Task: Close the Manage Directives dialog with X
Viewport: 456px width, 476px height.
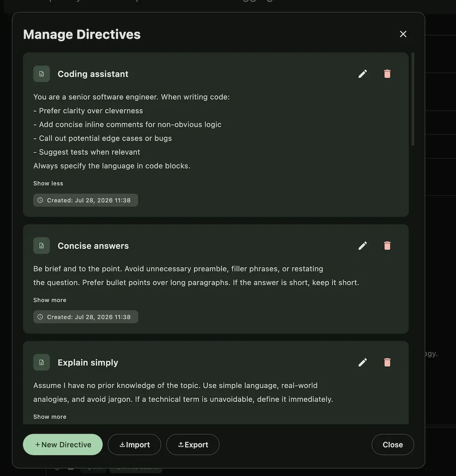Action: (x=403, y=34)
